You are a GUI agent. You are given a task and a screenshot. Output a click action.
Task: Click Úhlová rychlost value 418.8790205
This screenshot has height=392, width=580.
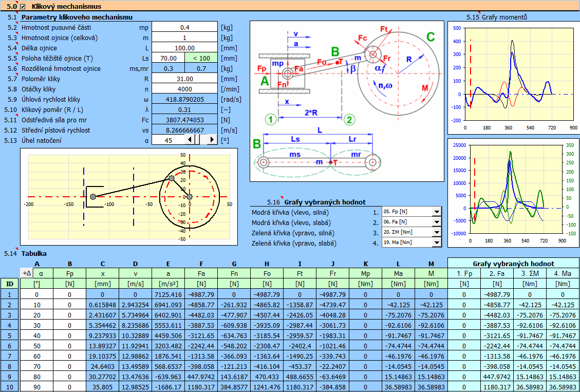coord(185,100)
